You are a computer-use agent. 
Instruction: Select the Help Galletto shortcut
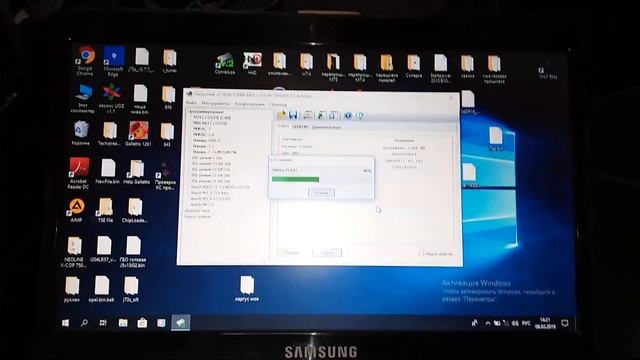(137, 171)
